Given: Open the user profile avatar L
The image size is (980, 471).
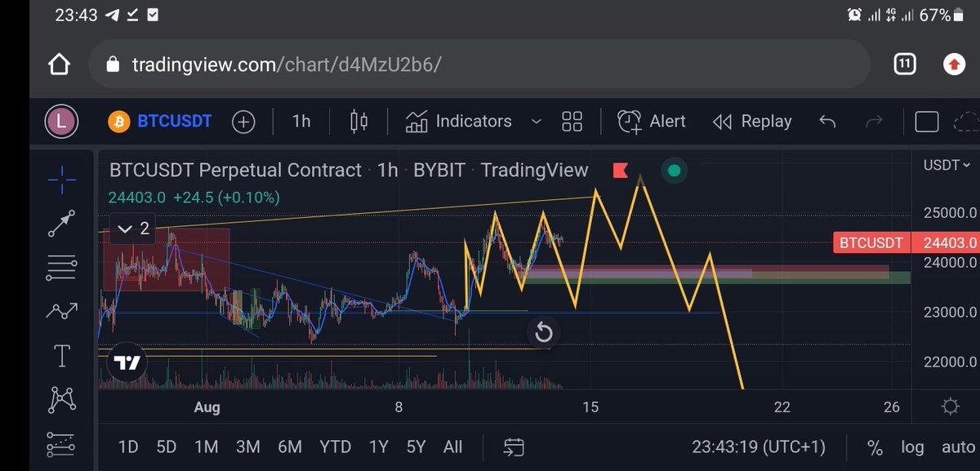Looking at the screenshot, I should [x=60, y=122].
